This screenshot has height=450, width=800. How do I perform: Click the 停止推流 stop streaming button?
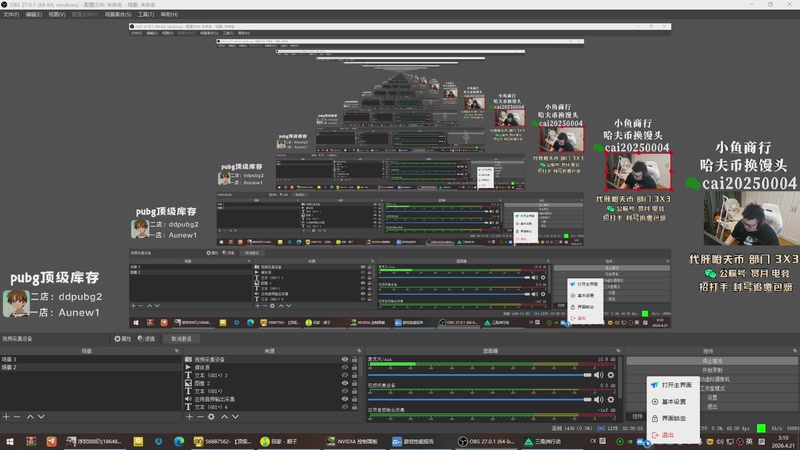pyautogui.click(x=712, y=361)
